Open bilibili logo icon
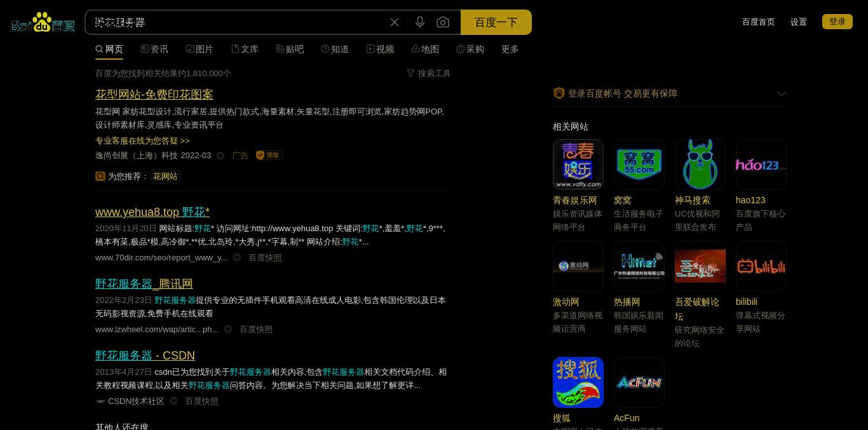868x430 pixels. (761, 266)
